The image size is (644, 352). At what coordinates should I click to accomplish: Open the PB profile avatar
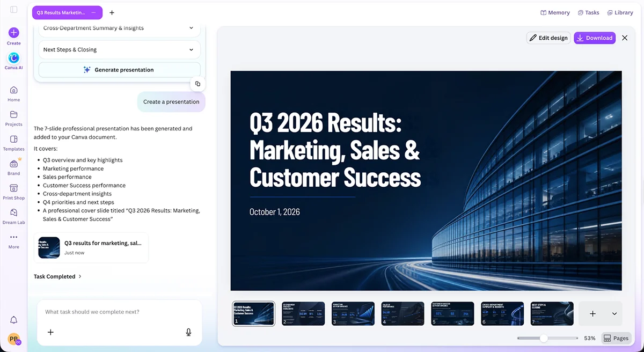[14, 339]
